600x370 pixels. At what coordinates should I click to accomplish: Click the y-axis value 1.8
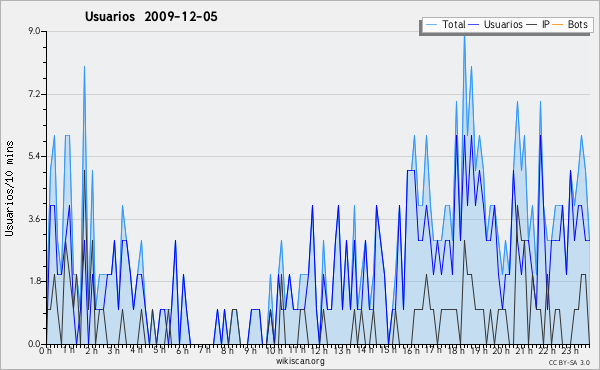34,282
